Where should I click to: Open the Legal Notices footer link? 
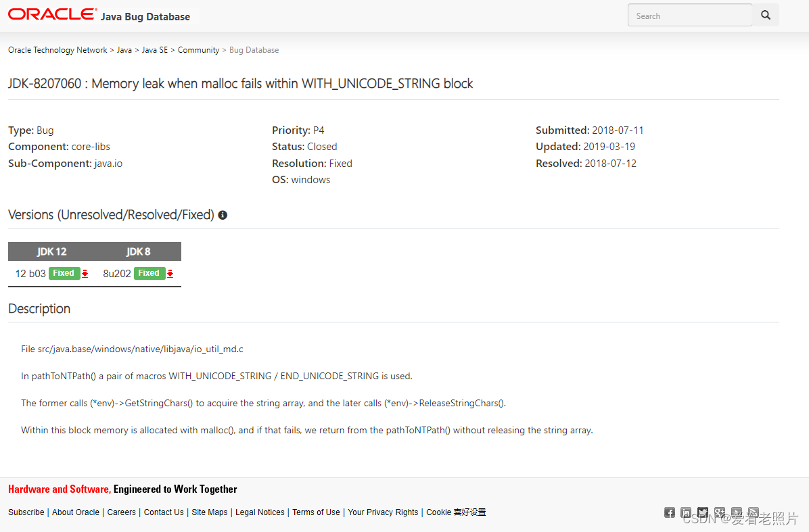point(260,512)
